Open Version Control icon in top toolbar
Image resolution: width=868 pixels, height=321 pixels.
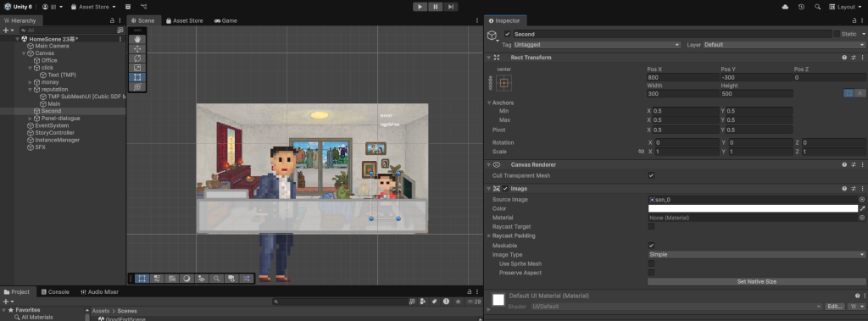point(144,7)
